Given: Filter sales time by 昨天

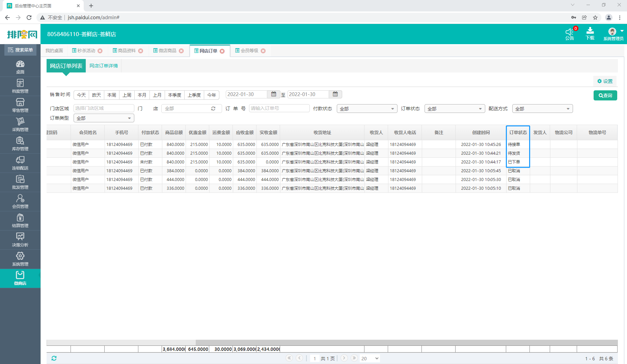Looking at the screenshot, I should (97, 95).
